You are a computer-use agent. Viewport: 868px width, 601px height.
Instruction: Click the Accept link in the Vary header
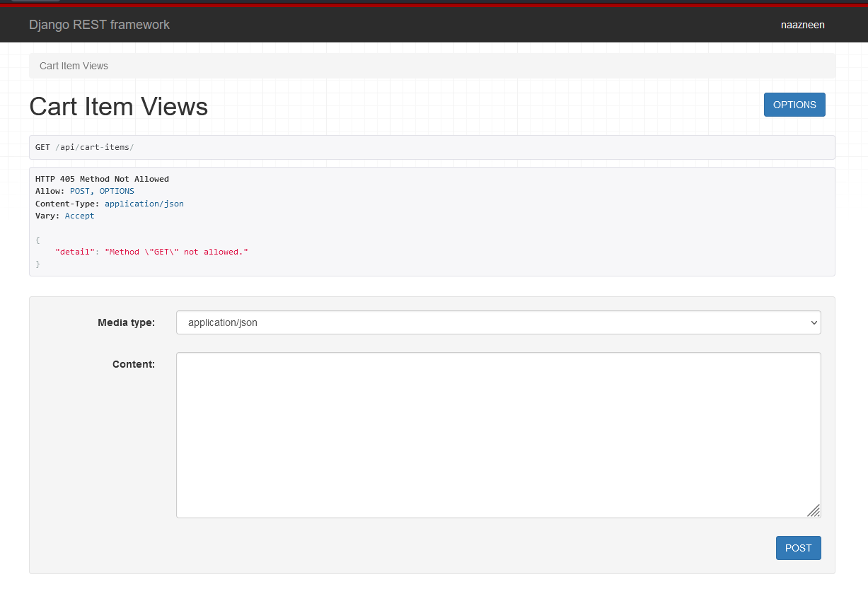(x=79, y=215)
